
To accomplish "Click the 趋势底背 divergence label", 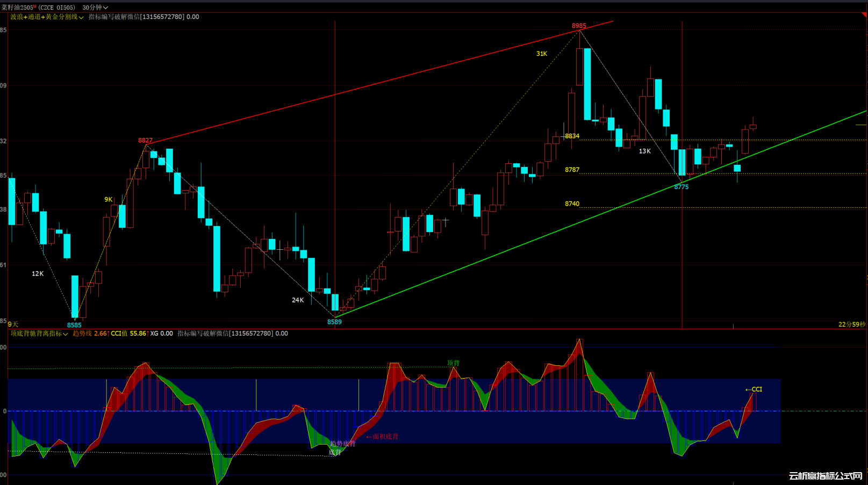I will coord(343,444).
